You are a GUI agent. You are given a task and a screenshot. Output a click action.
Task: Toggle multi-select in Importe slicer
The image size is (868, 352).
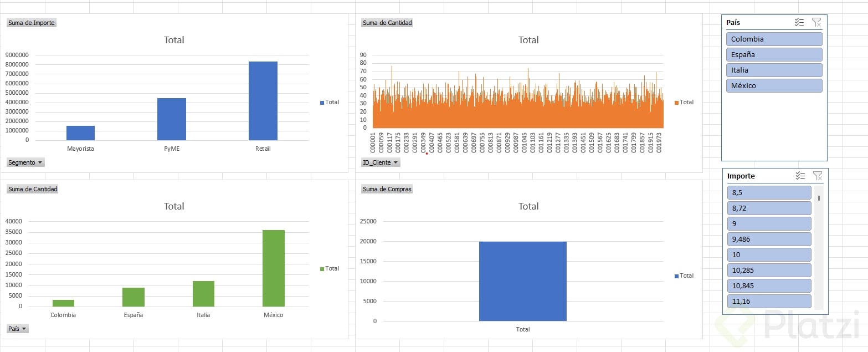(799, 176)
